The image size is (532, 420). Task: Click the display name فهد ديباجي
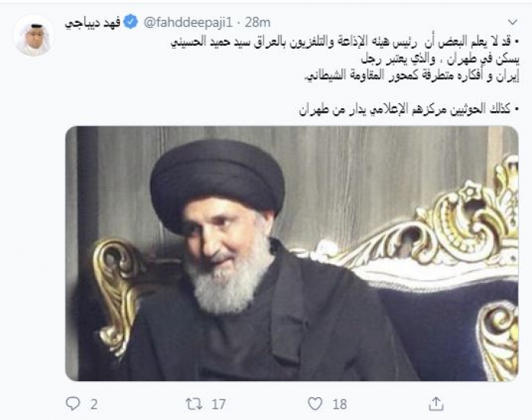point(92,23)
